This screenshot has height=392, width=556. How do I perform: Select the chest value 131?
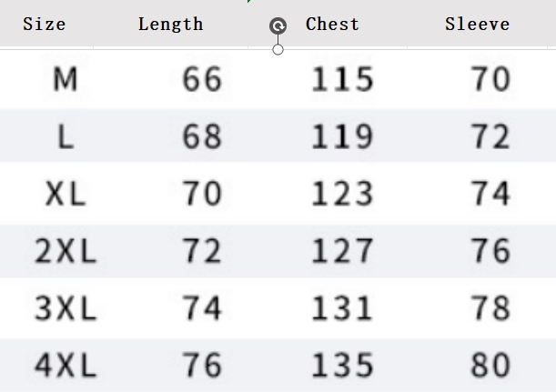pyautogui.click(x=342, y=308)
